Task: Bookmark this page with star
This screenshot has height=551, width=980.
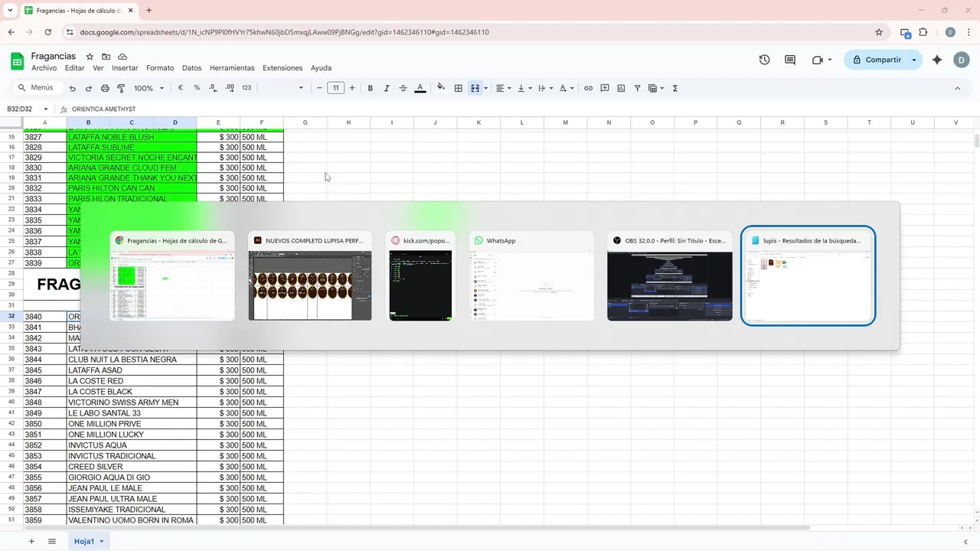Action: pos(879,32)
